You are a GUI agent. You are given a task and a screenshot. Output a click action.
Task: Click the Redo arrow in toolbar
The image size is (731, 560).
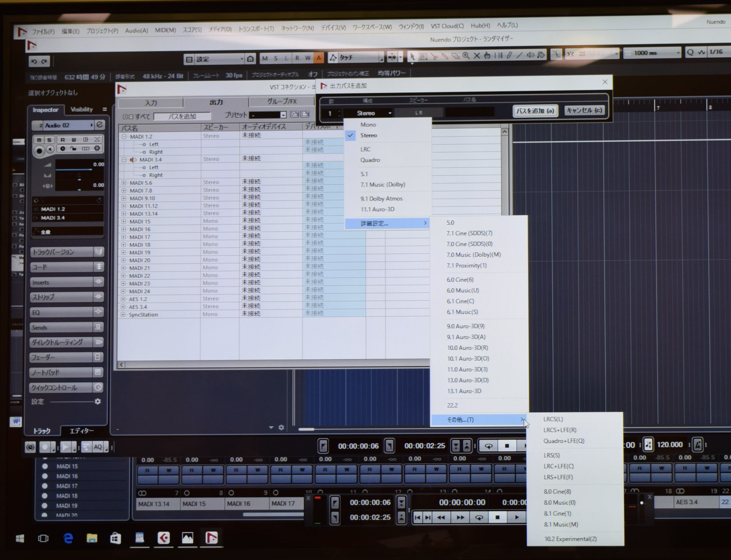point(44,62)
